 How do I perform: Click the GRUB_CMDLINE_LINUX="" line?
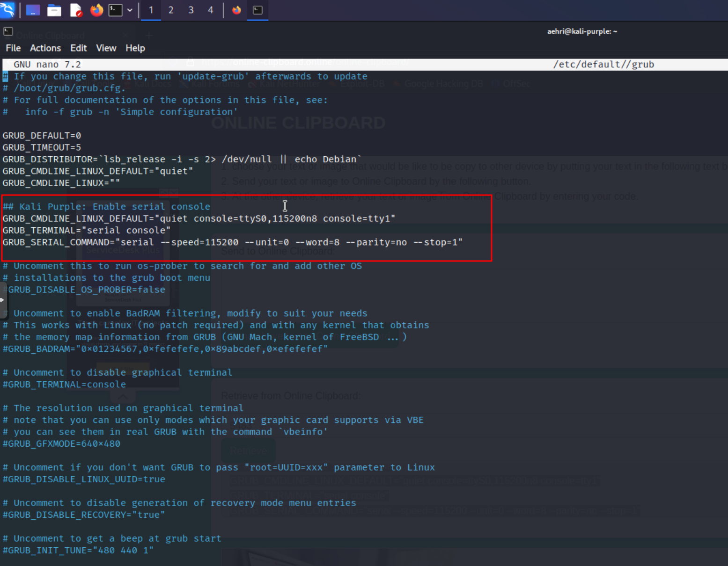[x=61, y=183]
